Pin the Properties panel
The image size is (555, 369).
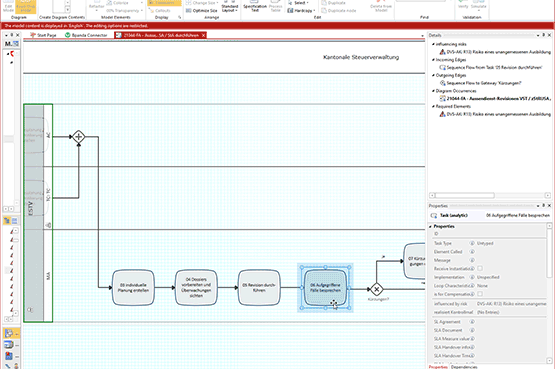[544, 206]
